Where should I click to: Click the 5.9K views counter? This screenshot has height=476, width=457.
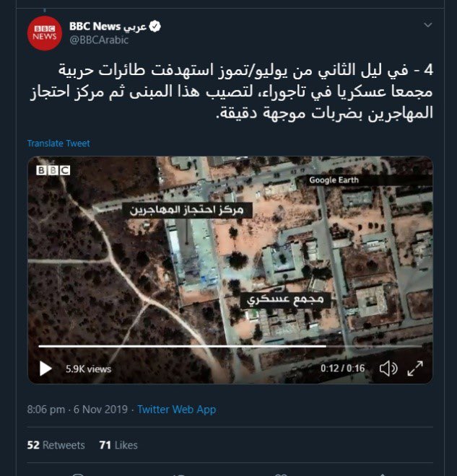coord(88,369)
